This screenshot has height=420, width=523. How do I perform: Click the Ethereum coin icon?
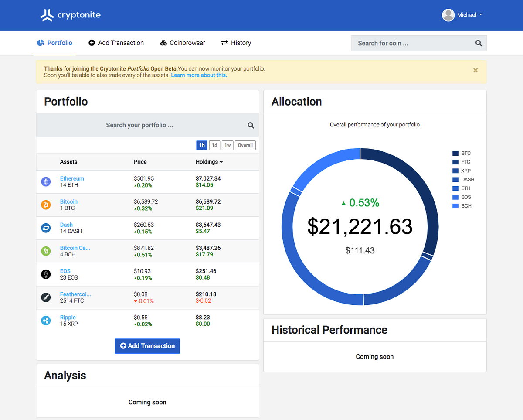[46, 182]
